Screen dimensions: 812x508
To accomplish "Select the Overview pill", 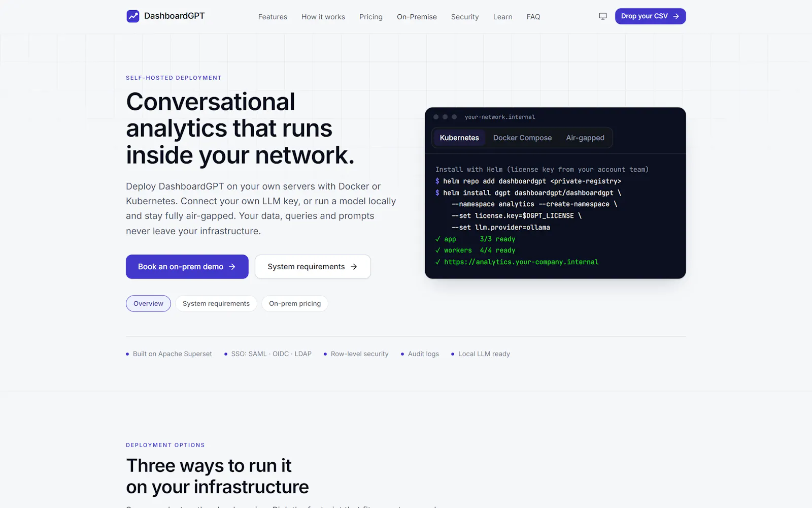I will [x=148, y=303].
